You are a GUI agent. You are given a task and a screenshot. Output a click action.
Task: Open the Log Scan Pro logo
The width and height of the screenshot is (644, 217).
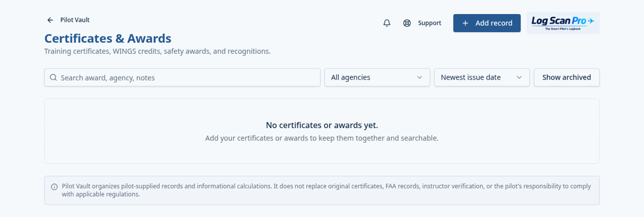[x=563, y=23]
